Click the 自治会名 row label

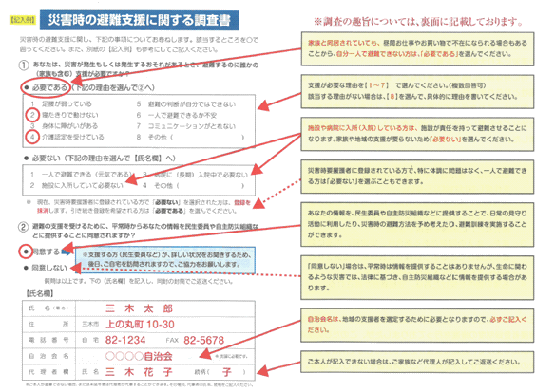pyautogui.click(x=48, y=356)
